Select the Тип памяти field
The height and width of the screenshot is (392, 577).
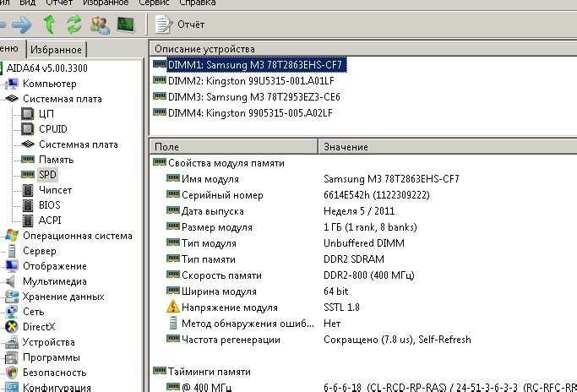tap(209, 259)
